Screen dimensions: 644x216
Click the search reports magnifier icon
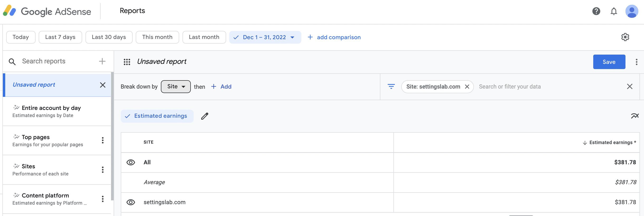12,61
